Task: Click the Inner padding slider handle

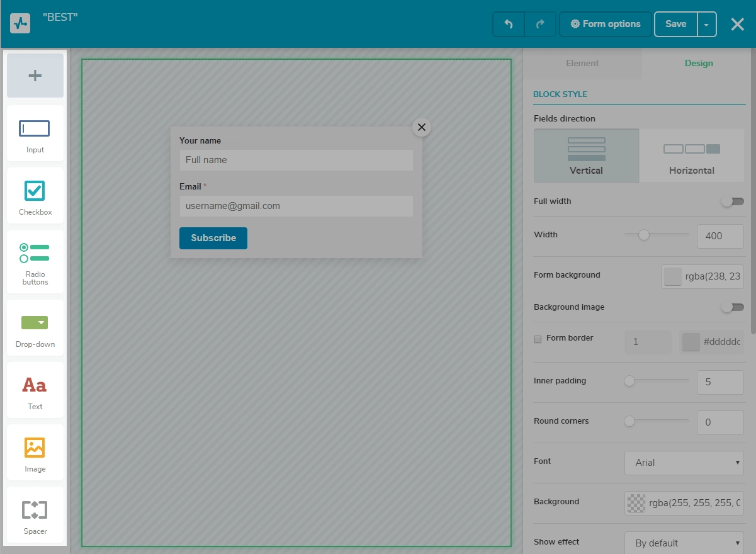Action: 629,381
